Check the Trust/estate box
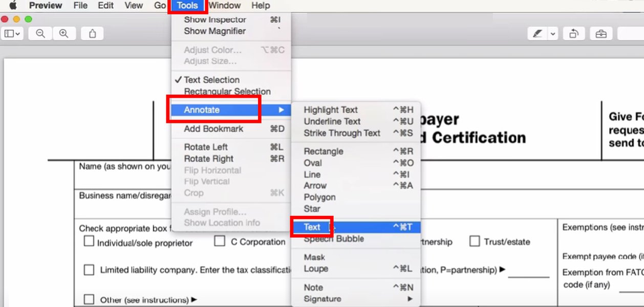Viewport: 644px width, 307px height. click(x=475, y=241)
